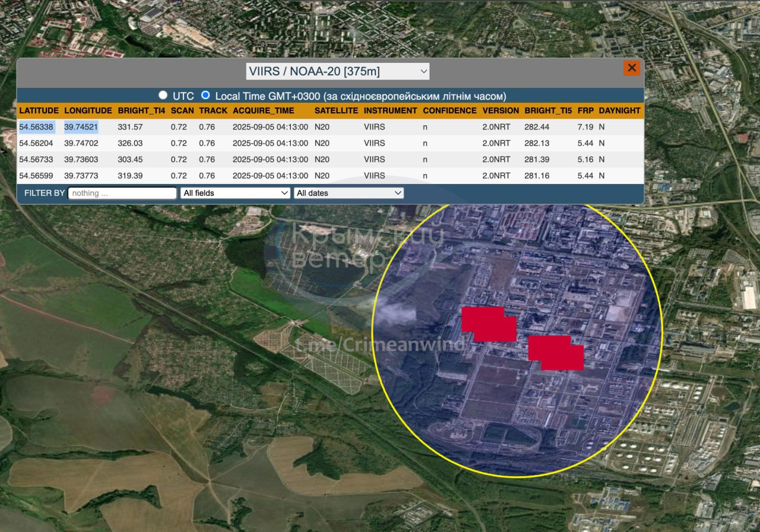Select Local Time GMT+0300 radio button
The image size is (760, 532).
(205, 95)
